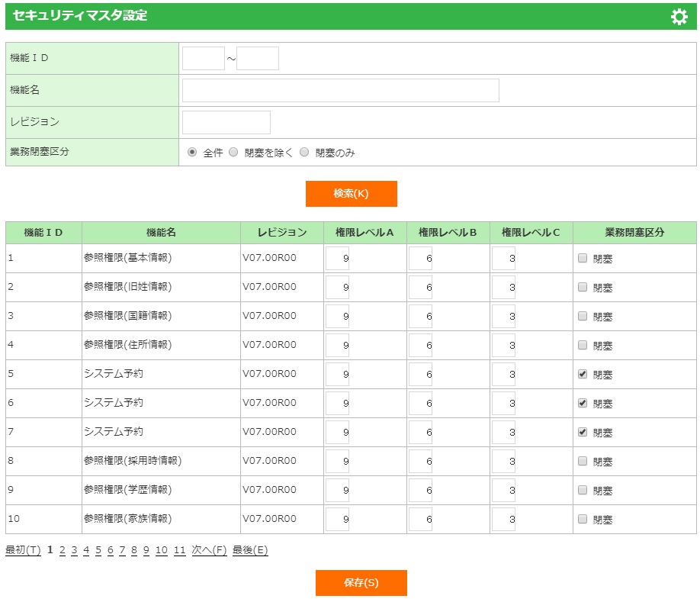Screen dimensions: 700x599
Task: Click the starting 機能ID range field
Action: coord(203,58)
